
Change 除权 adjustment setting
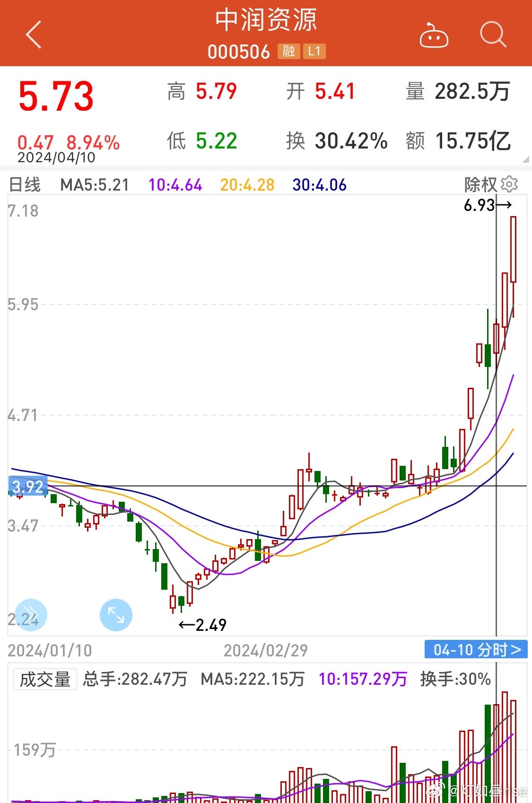click(480, 184)
